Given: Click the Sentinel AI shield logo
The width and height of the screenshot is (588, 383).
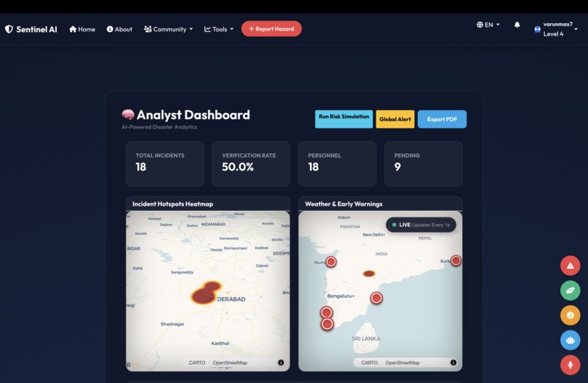Looking at the screenshot, I should coord(9,29).
